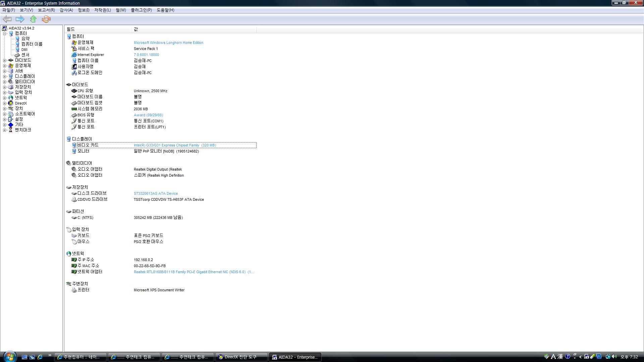Click the 마더보드 icon in tree
This screenshot has width=644, height=362.
[11, 60]
